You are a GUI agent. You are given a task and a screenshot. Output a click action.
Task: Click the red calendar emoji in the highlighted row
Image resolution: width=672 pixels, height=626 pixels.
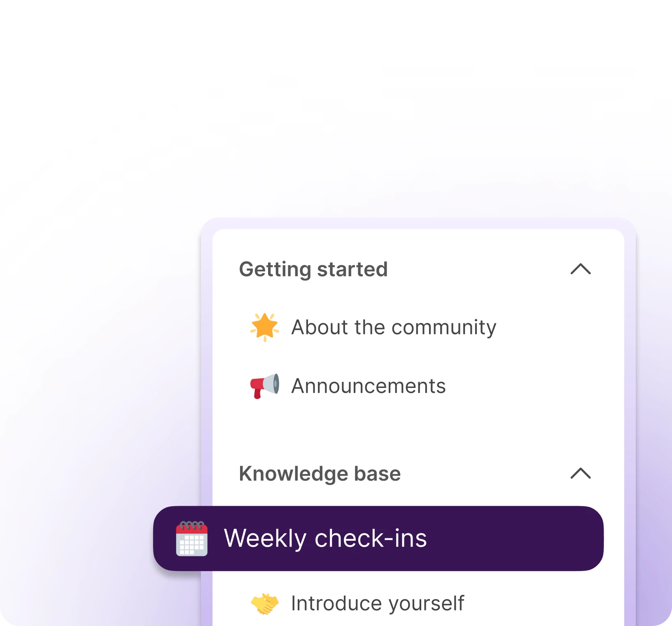click(x=192, y=537)
